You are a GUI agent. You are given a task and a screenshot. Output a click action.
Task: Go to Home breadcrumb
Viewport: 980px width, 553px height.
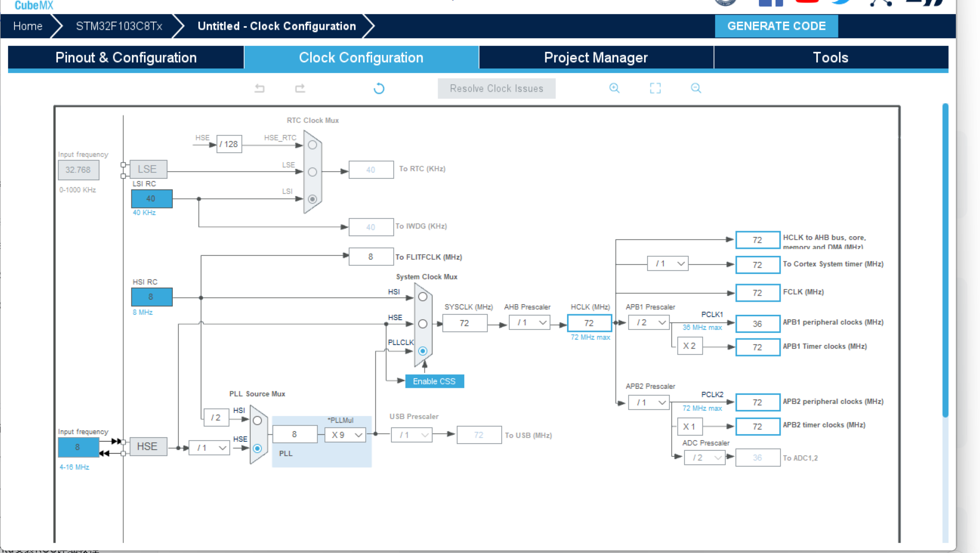pos(28,26)
